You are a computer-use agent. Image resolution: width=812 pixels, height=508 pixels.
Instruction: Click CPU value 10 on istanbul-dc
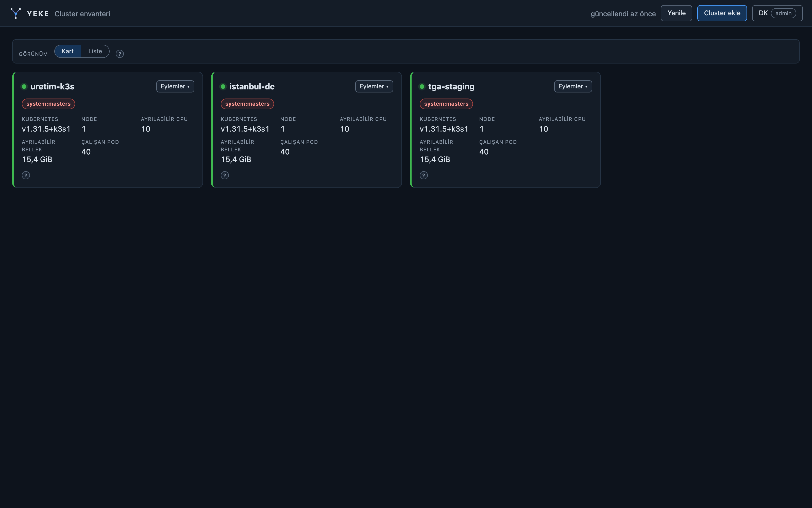coord(345,129)
